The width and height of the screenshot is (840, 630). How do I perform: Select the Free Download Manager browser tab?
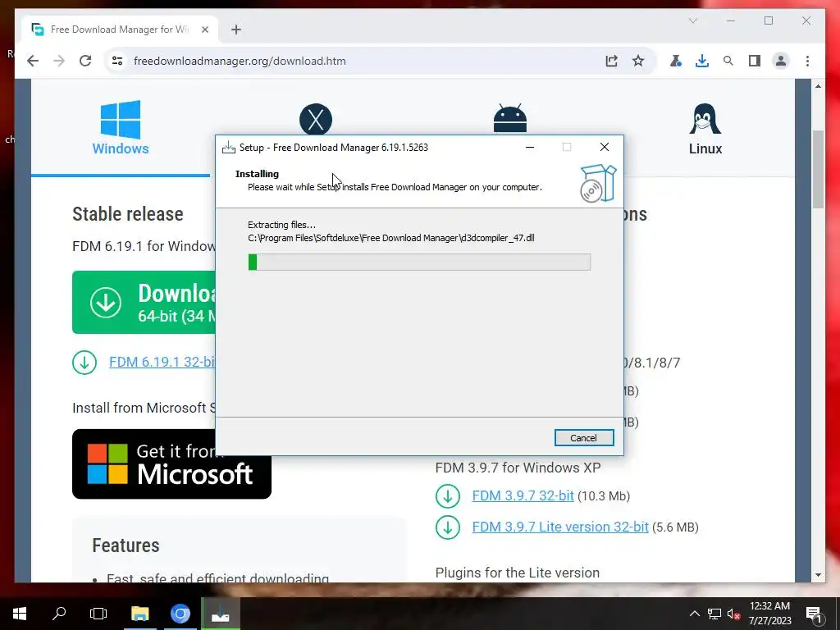tap(120, 30)
